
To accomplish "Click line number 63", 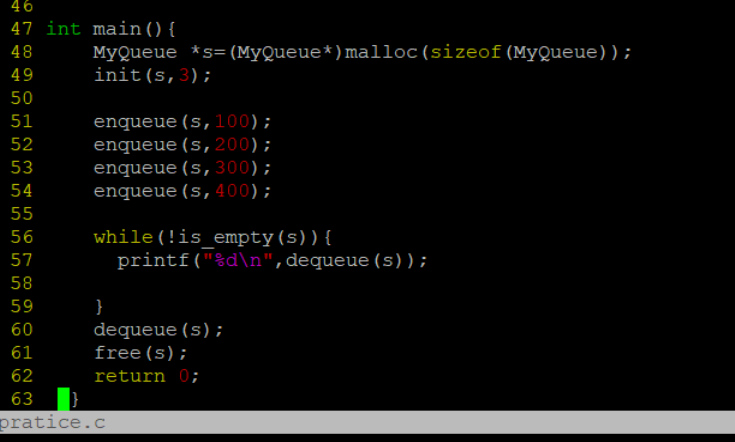I will 22,399.
